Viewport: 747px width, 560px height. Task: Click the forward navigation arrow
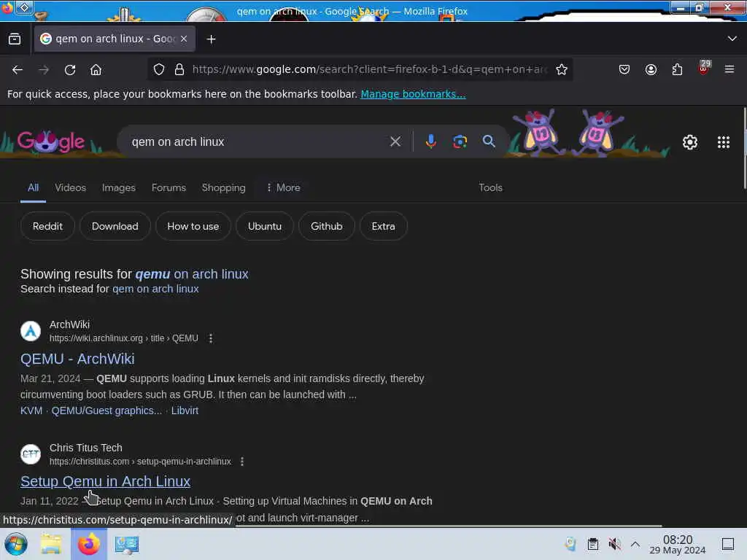[44, 70]
